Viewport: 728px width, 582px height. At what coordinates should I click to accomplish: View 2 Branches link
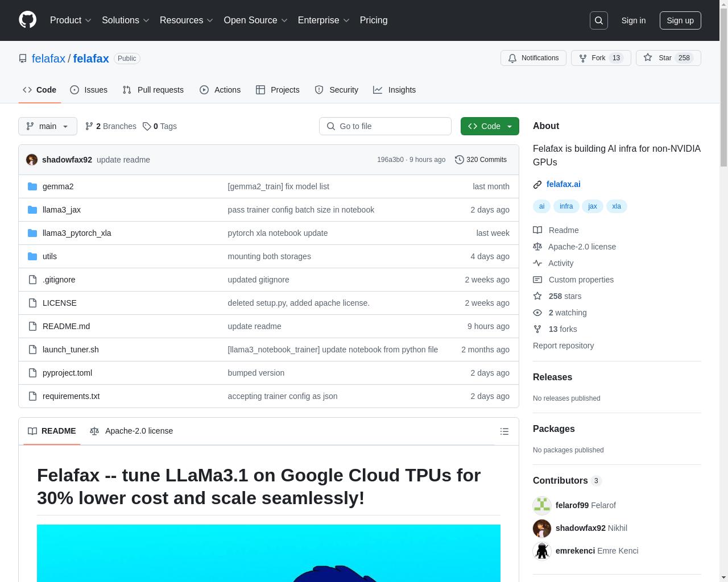point(111,126)
